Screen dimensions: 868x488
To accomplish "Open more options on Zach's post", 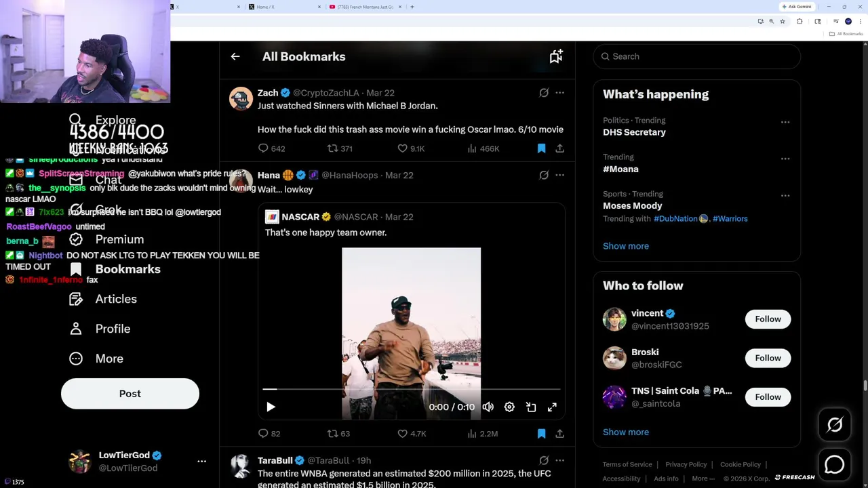I will click(559, 93).
